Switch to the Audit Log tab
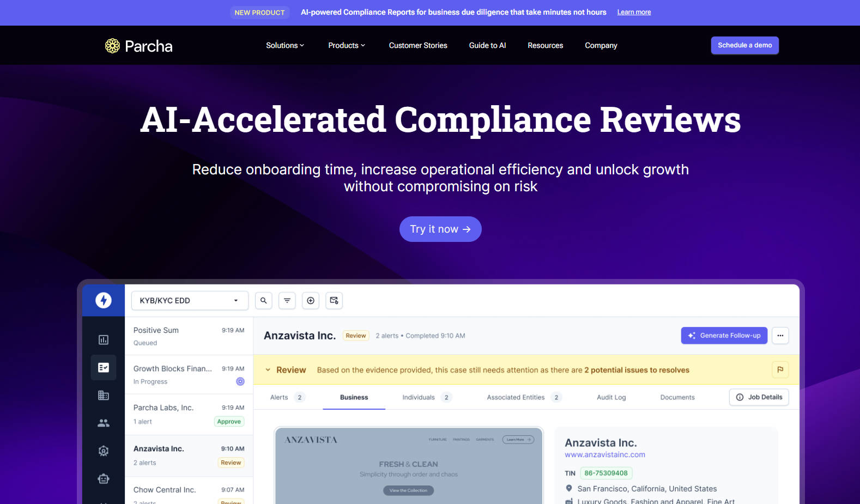 (611, 397)
